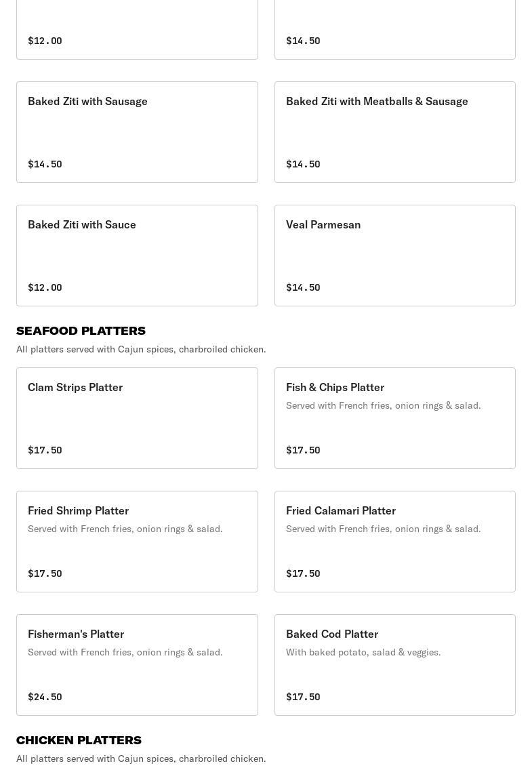This screenshot has height=770, width=532.
Task: Open the Baked Cod Platter
Action: [x=332, y=634]
